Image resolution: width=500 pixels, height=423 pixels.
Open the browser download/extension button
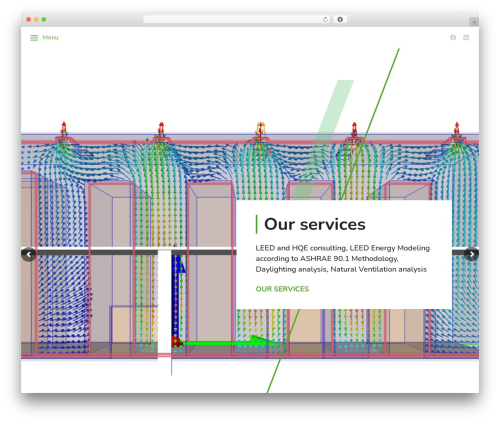340,19
